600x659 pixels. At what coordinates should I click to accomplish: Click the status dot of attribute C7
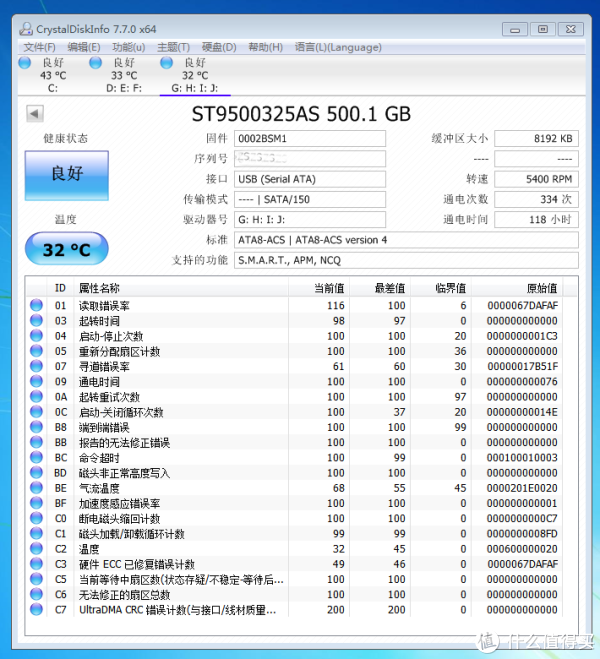point(37,609)
